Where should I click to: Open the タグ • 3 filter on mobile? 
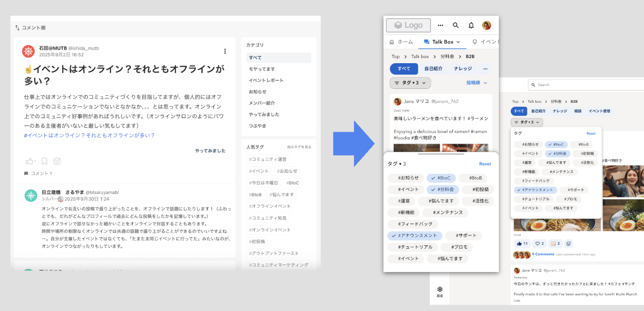click(x=410, y=83)
